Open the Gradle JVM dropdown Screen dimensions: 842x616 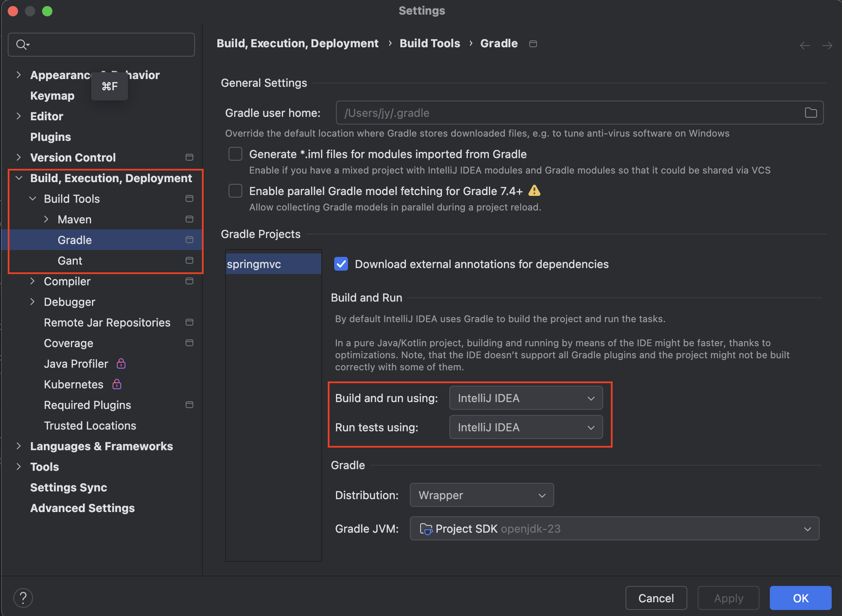(x=614, y=528)
